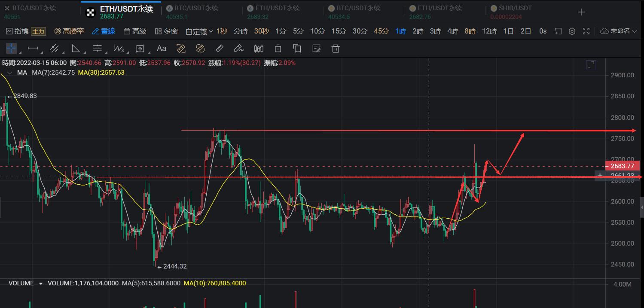
Task: Open the VOLUME indicator dropdown arrow
Action: coord(41,284)
